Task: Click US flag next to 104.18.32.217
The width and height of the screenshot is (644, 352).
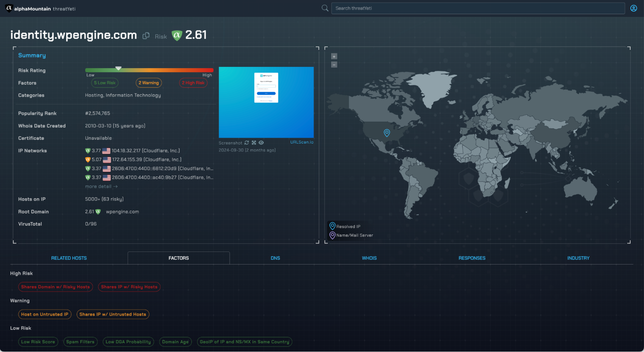Action: (x=106, y=151)
